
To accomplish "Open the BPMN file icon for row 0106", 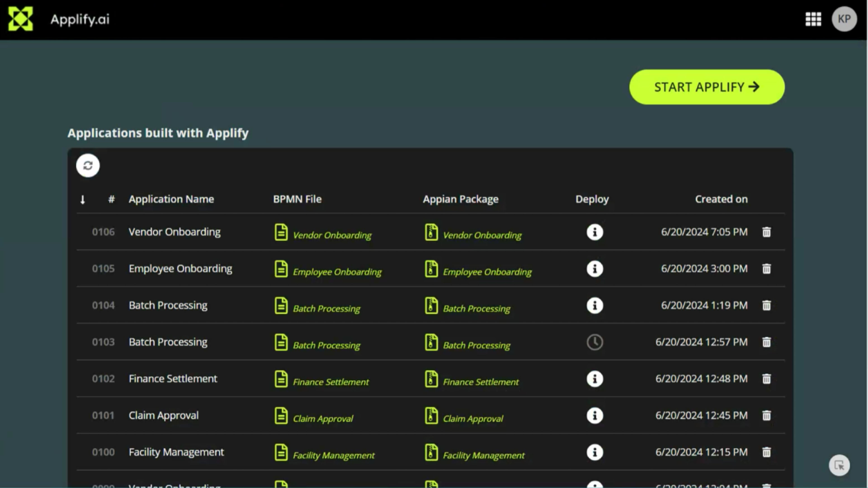I will 281,232.
